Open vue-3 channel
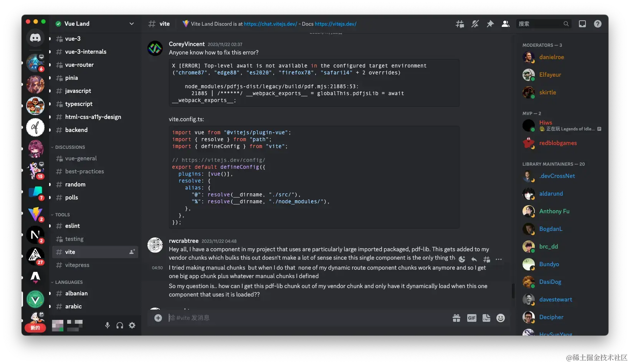 pyautogui.click(x=95, y=39)
